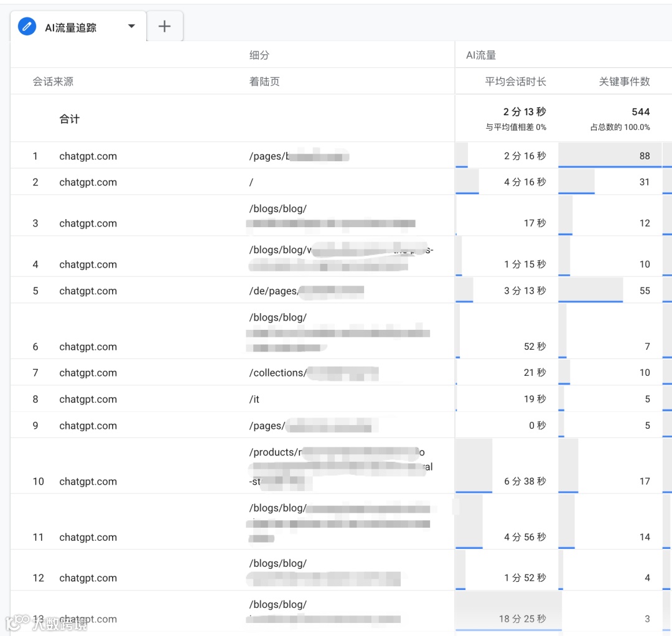
Task: Click row 13 duration 18 分 25 秒
Action: [523, 619]
